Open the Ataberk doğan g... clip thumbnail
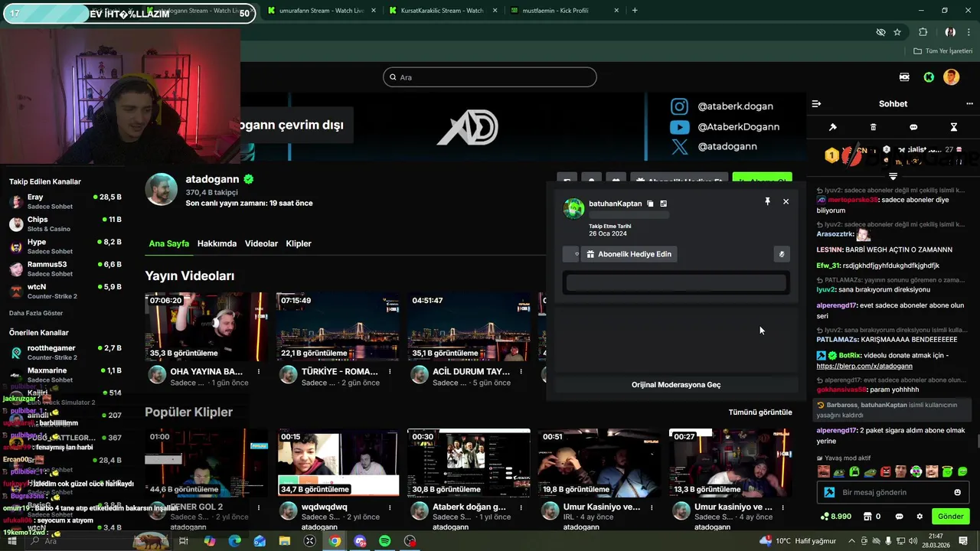 tap(469, 462)
